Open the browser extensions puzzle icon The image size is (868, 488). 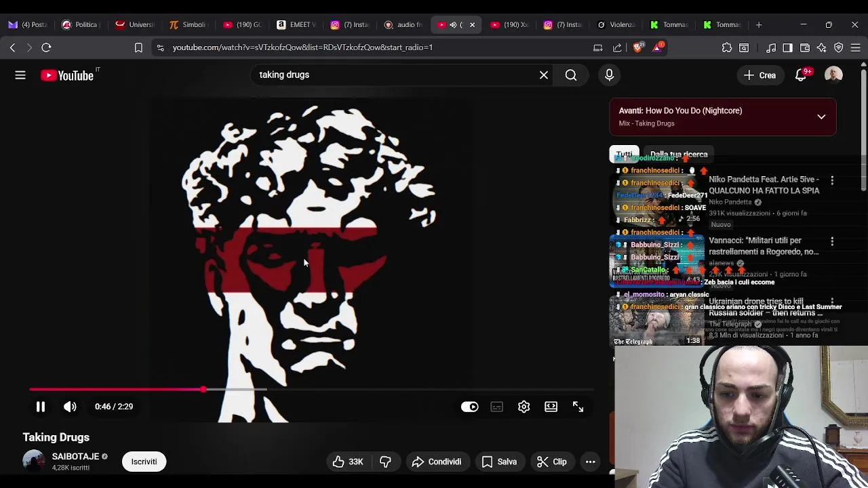point(727,47)
